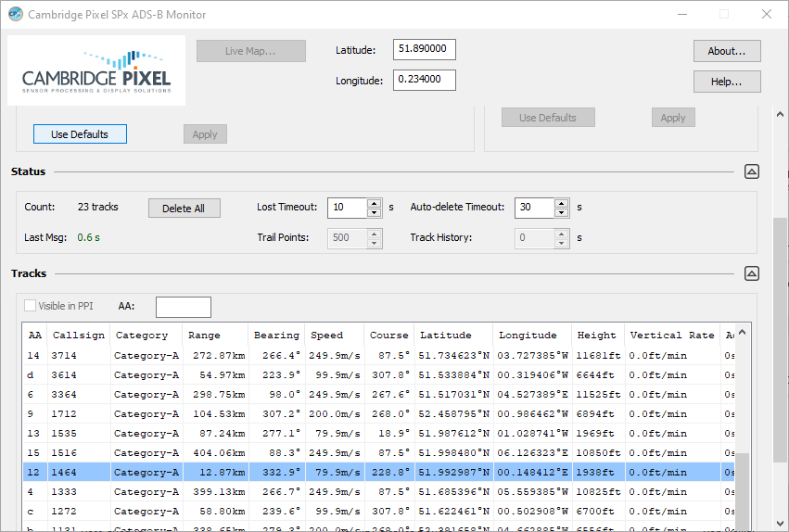Open the About dialog
The image size is (789, 532).
pos(727,51)
